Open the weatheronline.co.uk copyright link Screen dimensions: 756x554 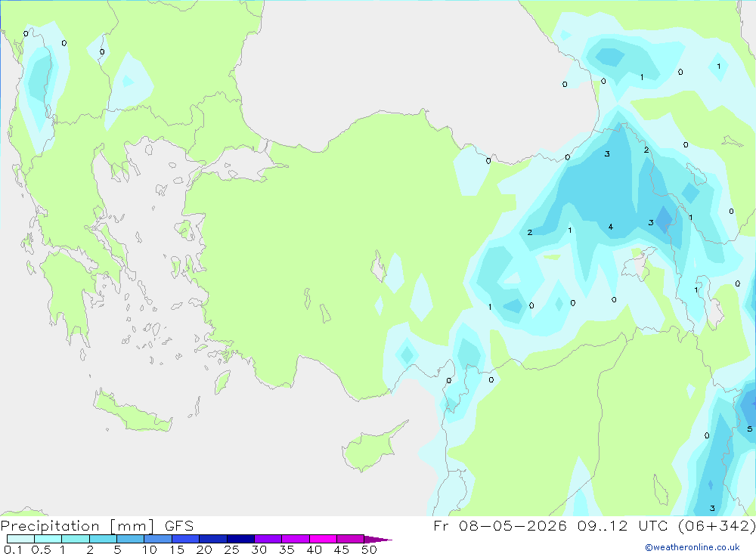tap(692, 547)
